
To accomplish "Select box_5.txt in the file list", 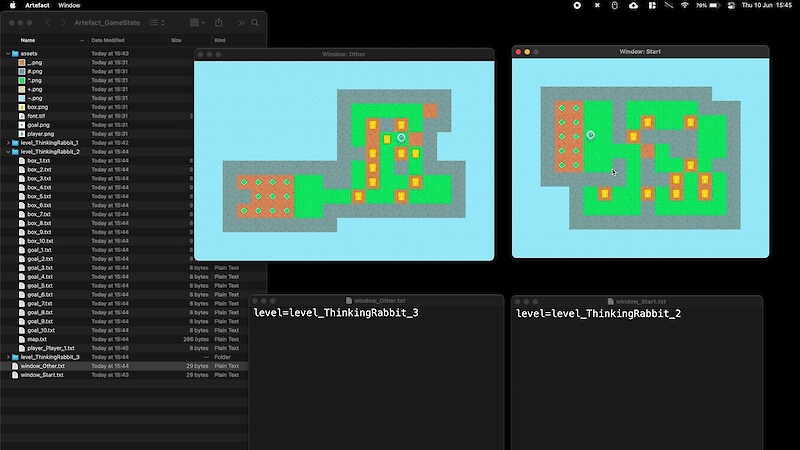I will 39,196.
